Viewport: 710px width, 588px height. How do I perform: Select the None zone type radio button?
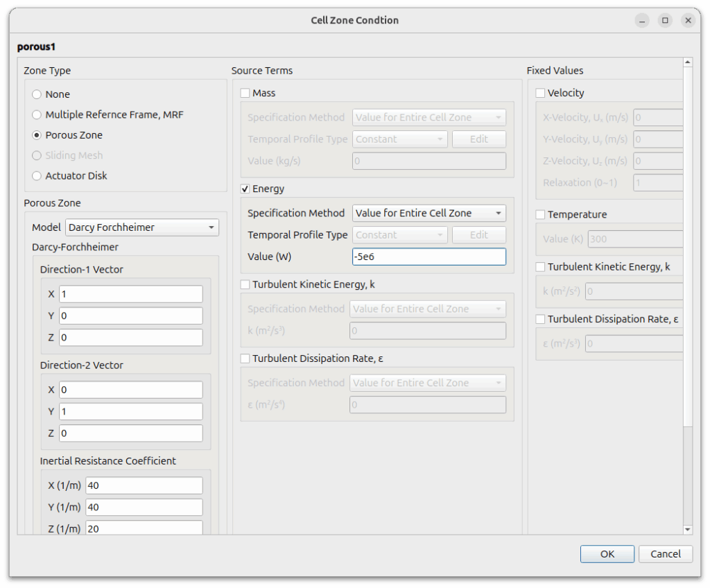(x=37, y=94)
